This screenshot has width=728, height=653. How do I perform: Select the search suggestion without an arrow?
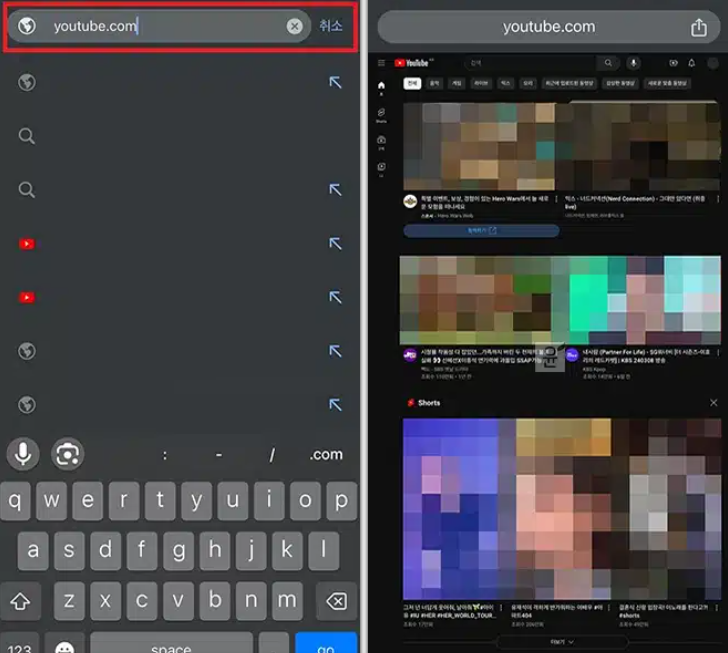(x=26, y=136)
